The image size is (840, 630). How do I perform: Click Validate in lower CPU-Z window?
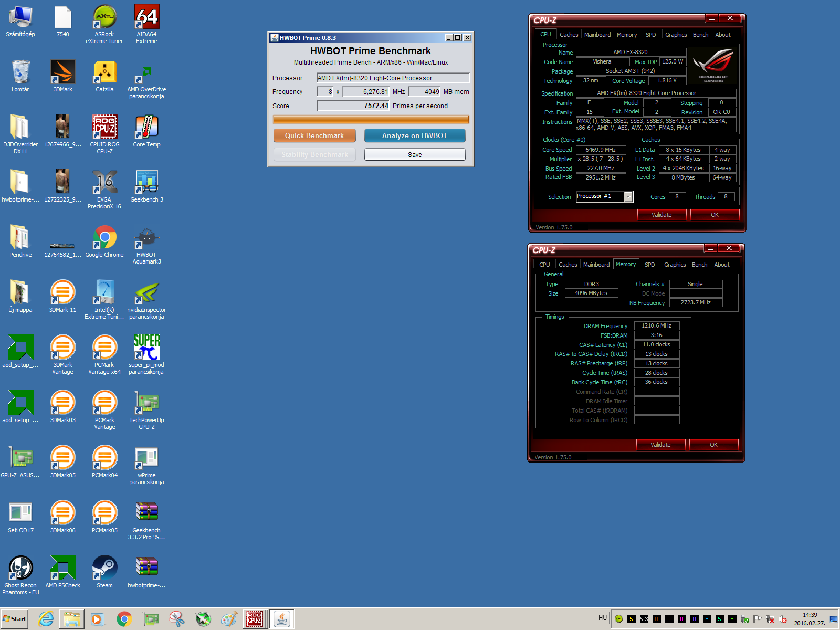point(660,445)
